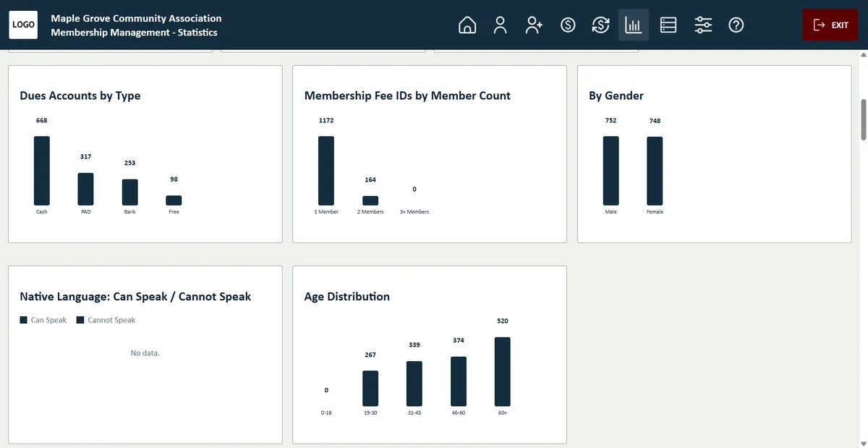
Task: Click the 668 value above Cash
Action: coord(42,121)
